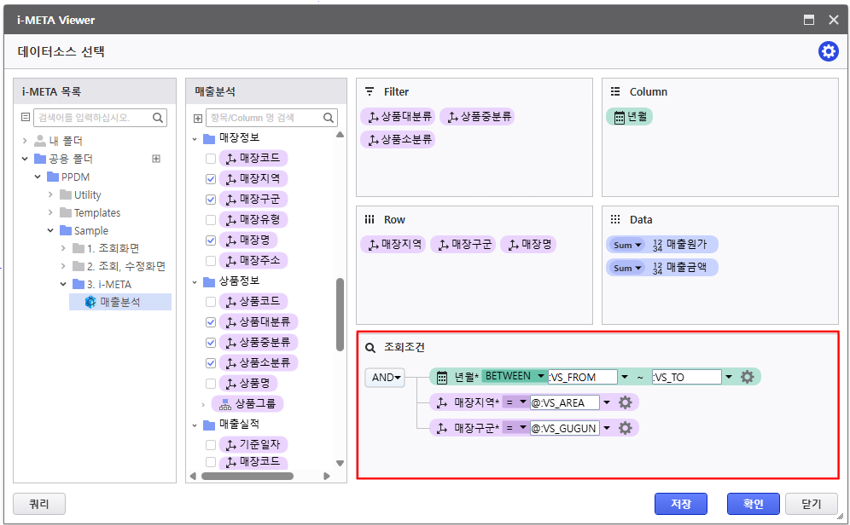
Task: Click the gear icon on the 매장구군 condition
Action: [626, 428]
